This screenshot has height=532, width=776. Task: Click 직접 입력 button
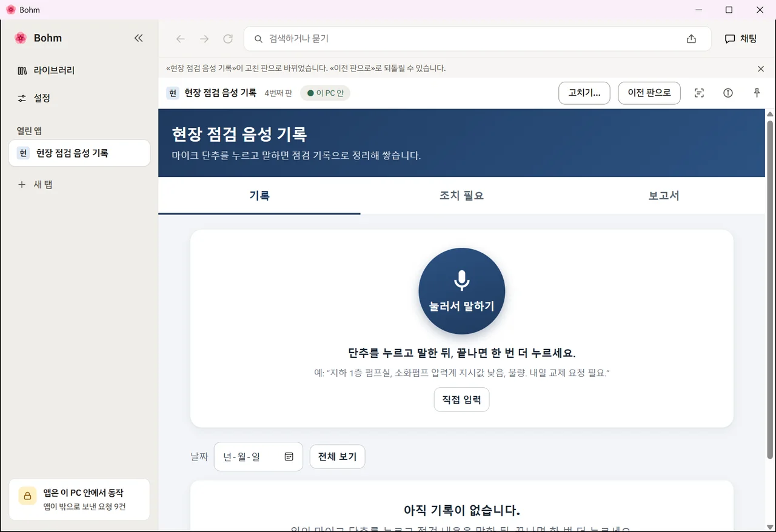(462, 400)
